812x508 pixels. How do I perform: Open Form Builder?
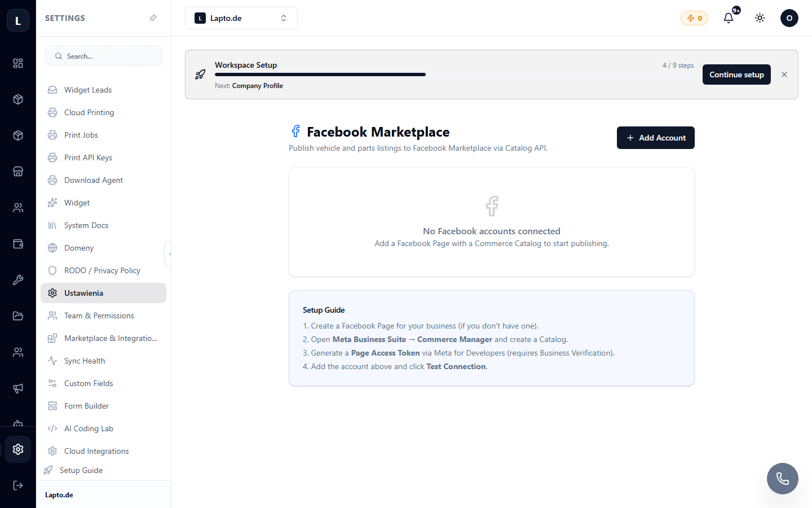pos(103,406)
